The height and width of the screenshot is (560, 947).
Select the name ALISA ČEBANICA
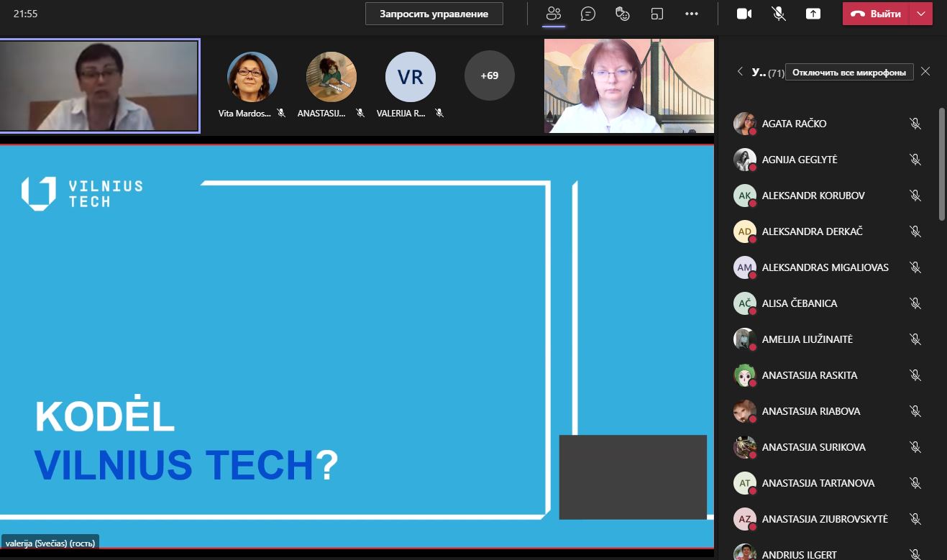pyautogui.click(x=800, y=303)
